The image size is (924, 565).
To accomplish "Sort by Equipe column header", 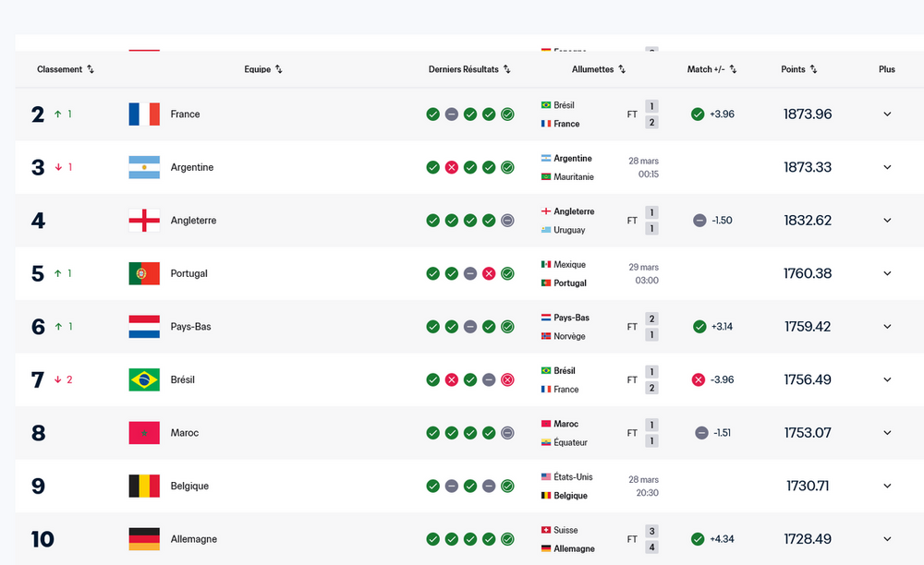I will coord(263,69).
